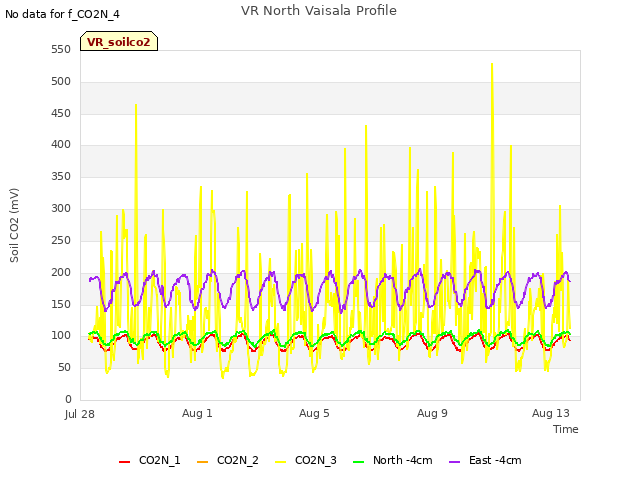Image resolution: width=640 pixels, height=480 pixels.
Task: Click the 500 y-axis tick label
Action: [x=61, y=82]
